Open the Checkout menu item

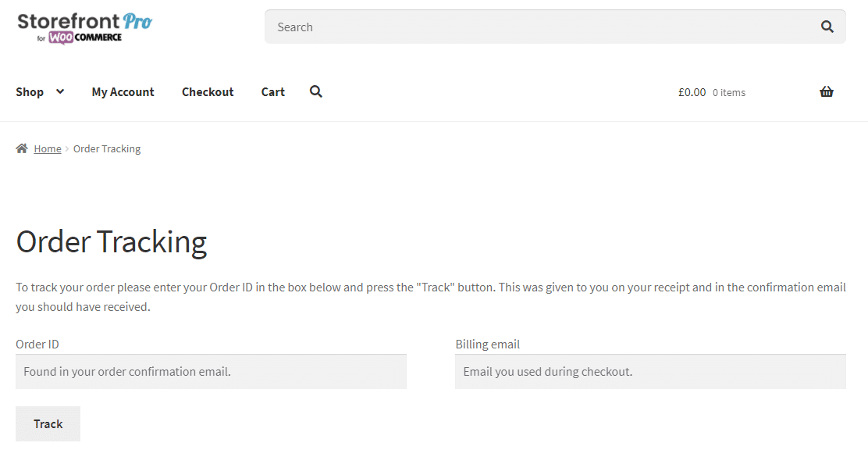208,92
